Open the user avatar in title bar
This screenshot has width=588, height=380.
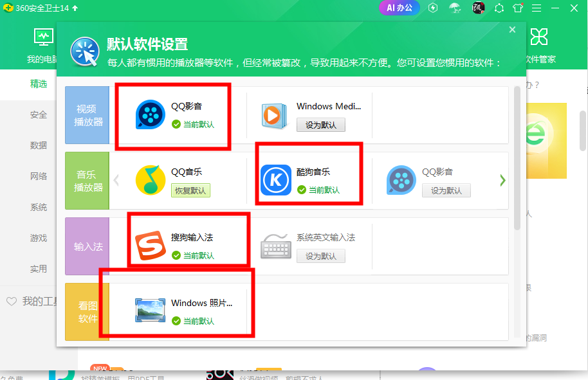click(x=478, y=8)
